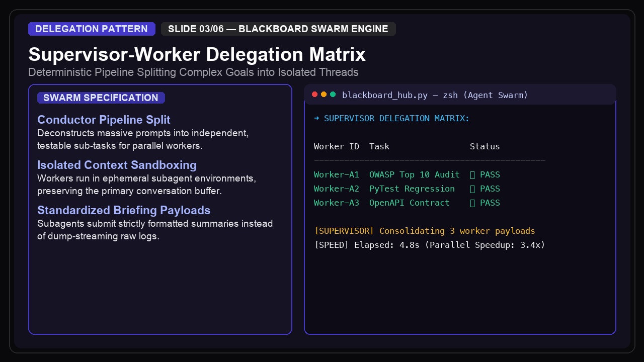
Task: Click the SUPERVISOR consolidating payloads line
Action: (425, 231)
